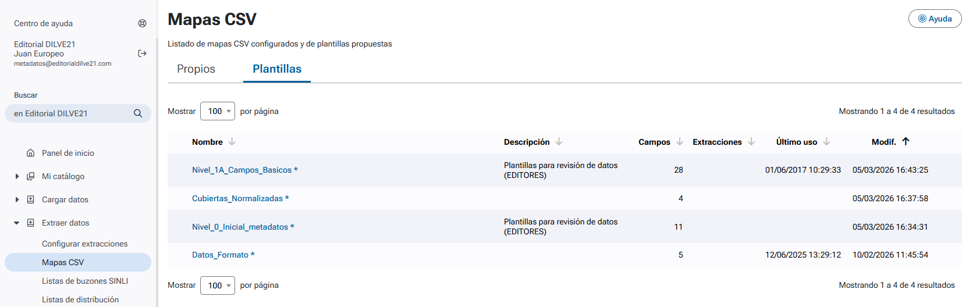Open the bottom Mostrar per-page dropdown
The width and height of the screenshot is (980, 307).
tap(218, 285)
